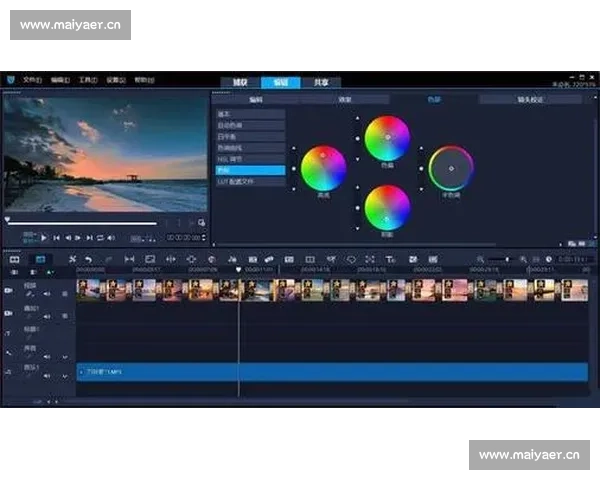
Task: Toggle repeat loop playback button
Action: point(100,237)
